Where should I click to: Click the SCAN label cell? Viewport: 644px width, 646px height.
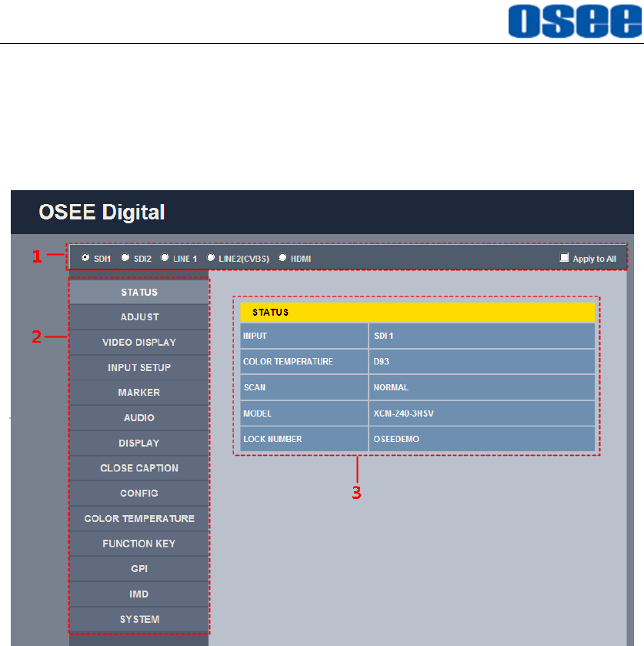point(304,387)
